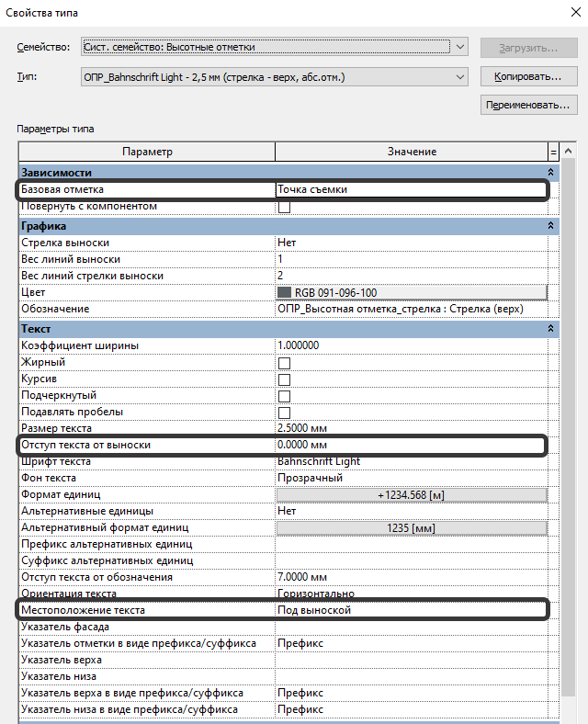The width and height of the screenshot is (588, 724).
Task: Click the Местоположение текста value cell
Action: point(412,610)
